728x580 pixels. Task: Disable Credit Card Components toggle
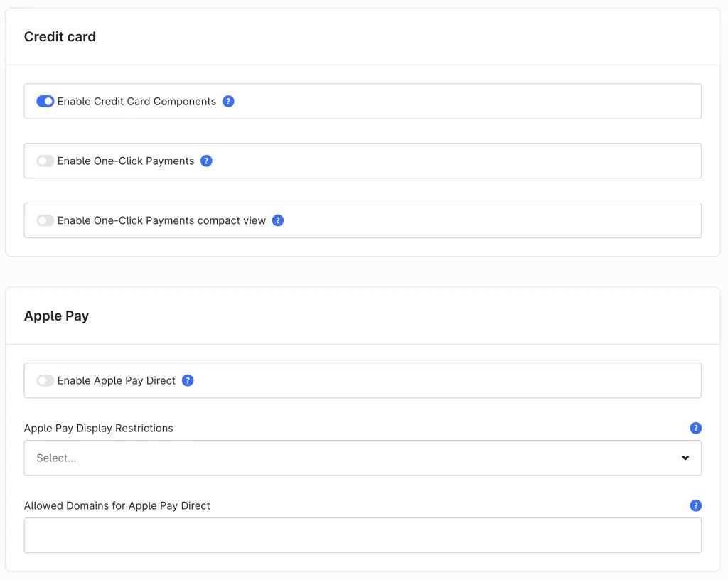coord(45,101)
